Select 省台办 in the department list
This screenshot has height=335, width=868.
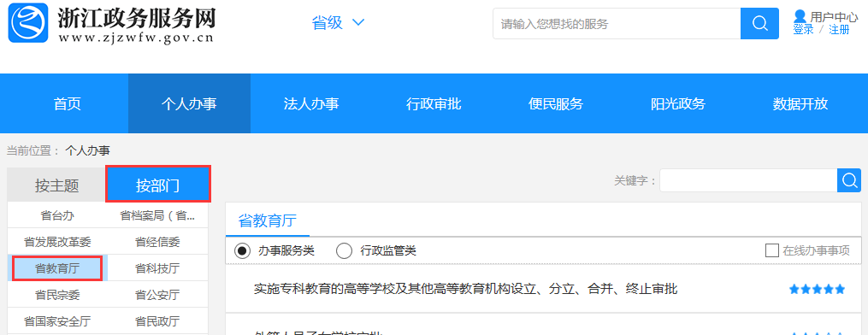click(57, 215)
